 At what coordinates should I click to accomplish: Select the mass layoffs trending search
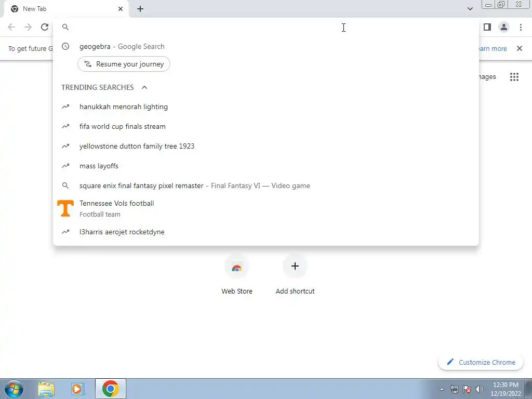(266, 166)
